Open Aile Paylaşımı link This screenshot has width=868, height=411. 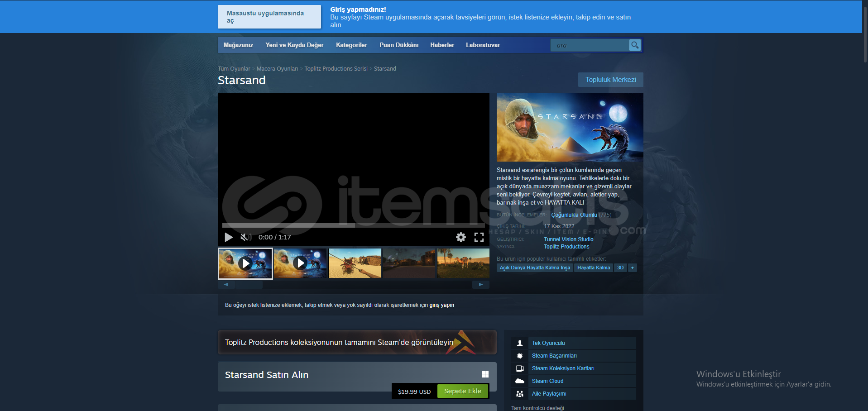(549, 394)
